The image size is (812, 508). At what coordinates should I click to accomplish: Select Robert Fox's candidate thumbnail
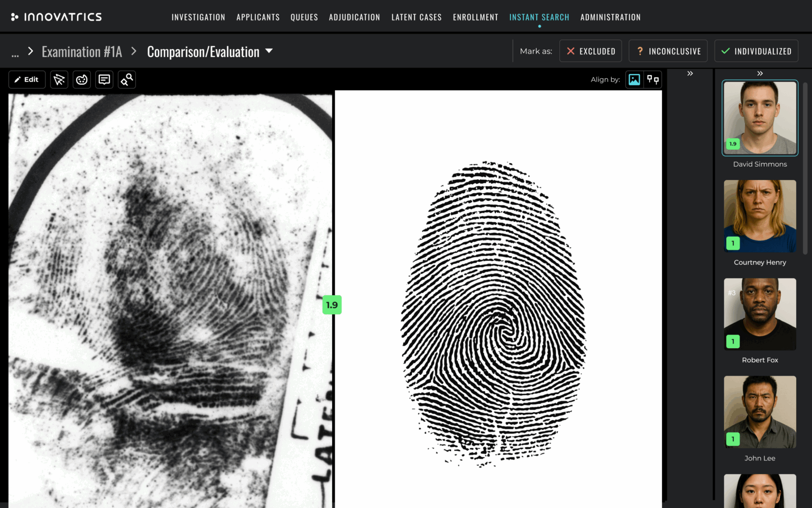(x=760, y=314)
